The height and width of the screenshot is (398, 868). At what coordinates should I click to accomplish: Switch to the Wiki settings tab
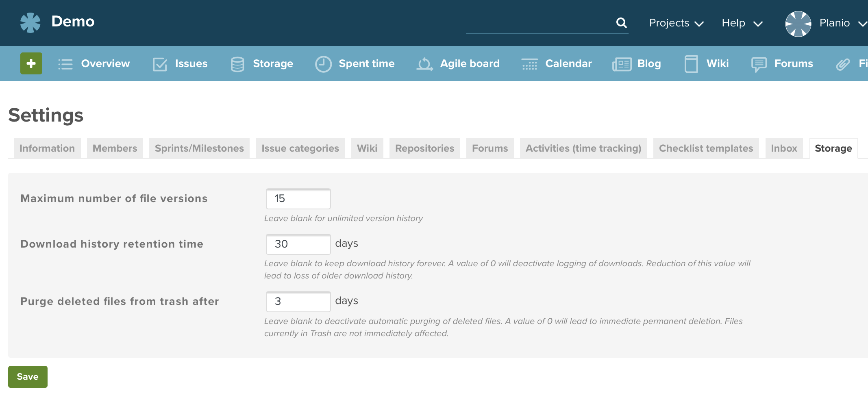click(x=367, y=148)
